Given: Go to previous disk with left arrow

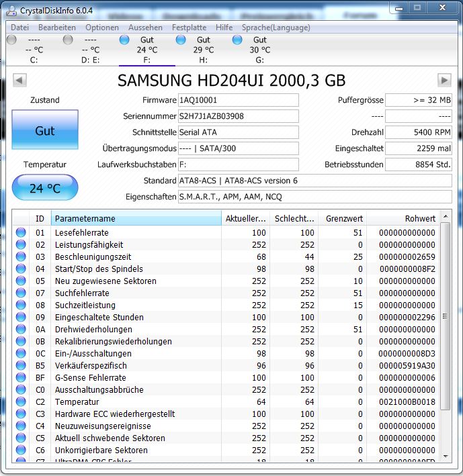Looking at the screenshot, I should tap(19, 80).
